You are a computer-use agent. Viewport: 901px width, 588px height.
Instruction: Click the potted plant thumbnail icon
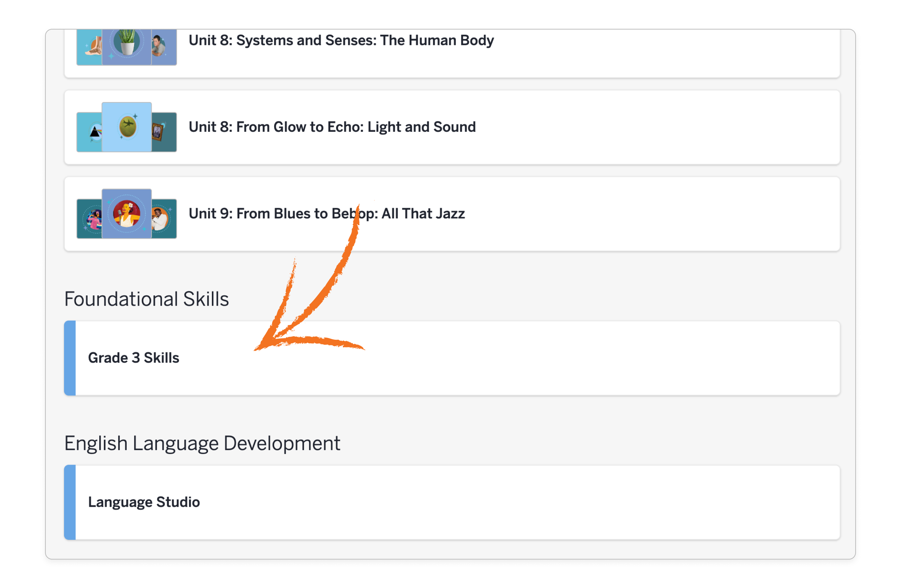(127, 45)
